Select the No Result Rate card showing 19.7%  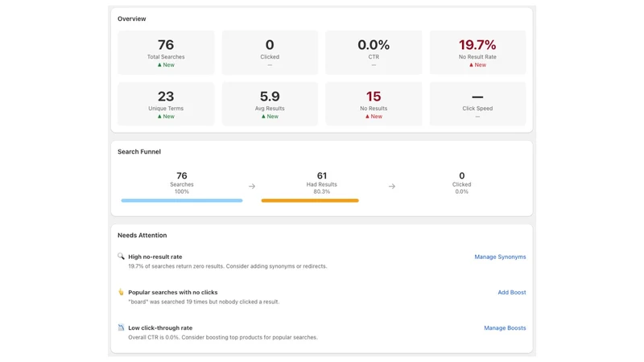pos(477,52)
